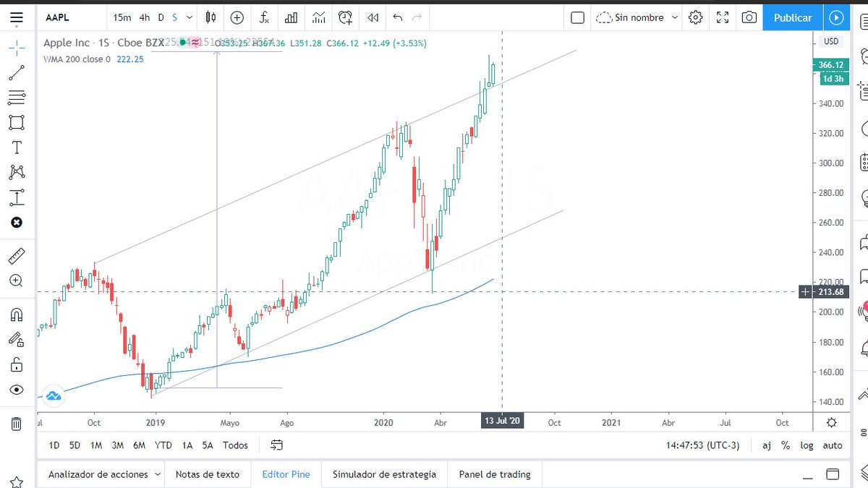Image resolution: width=868 pixels, height=488 pixels.
Task: Click the blue play button beside Publicar
Action: point(836,17)
